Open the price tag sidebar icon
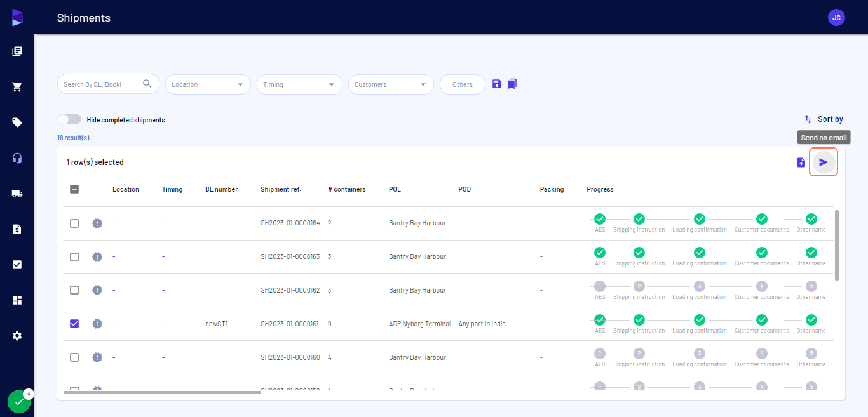 [17, 122]
